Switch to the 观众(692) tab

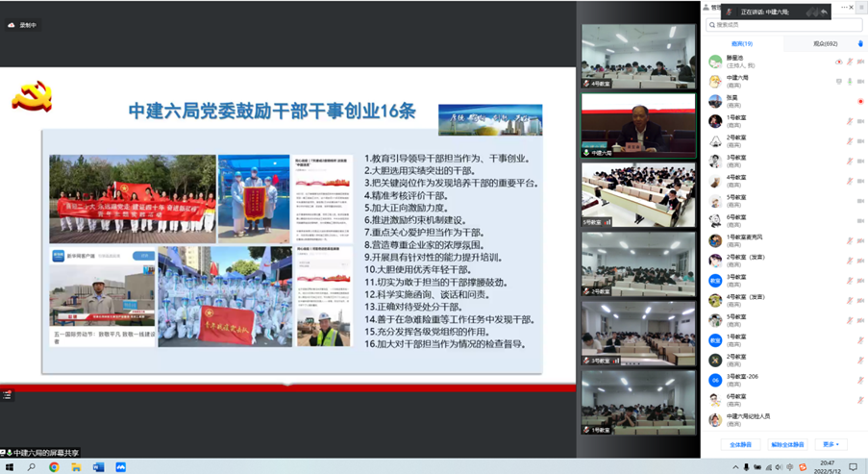tap(825, 43)
